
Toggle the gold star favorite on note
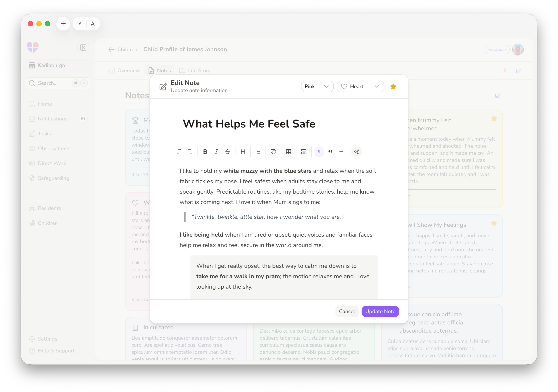click(x=393, y=87)
